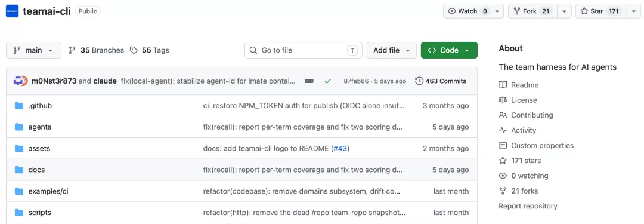Click the Fork button

tap(532, 11)
